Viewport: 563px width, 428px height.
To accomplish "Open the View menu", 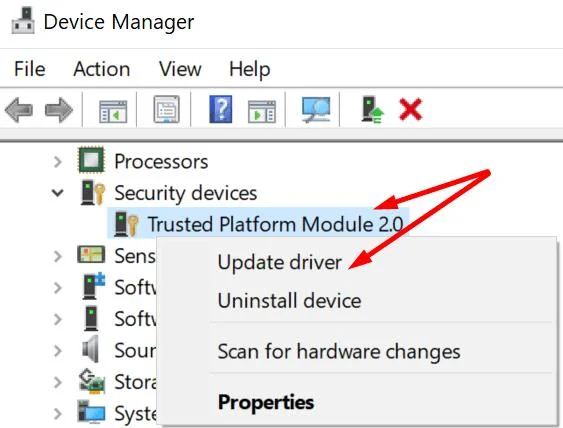I will click(180, 69).
